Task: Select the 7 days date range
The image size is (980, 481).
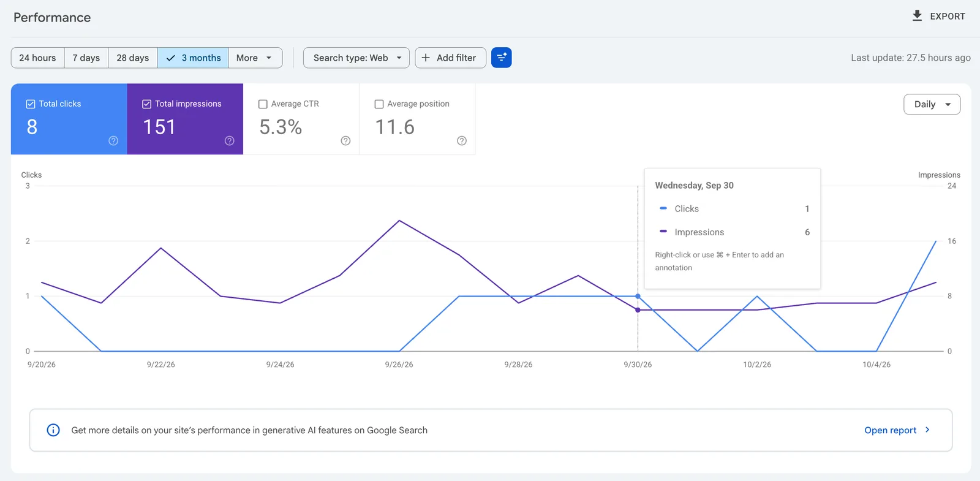Action: tap(86, 58)
